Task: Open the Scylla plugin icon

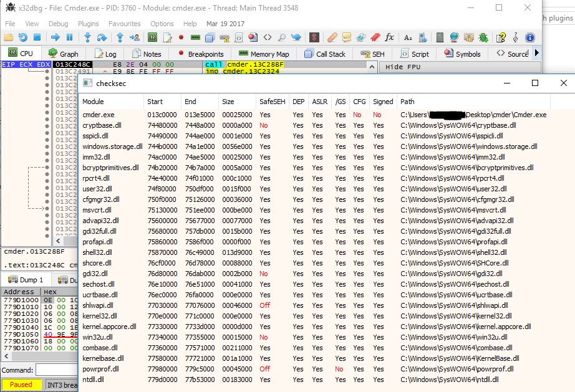Action: [x=314, y=37]
